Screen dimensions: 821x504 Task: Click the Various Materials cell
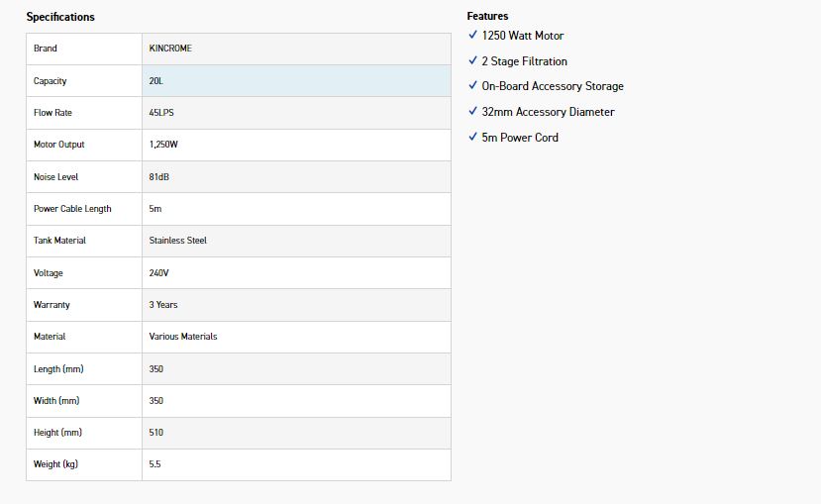click(183, 337)
